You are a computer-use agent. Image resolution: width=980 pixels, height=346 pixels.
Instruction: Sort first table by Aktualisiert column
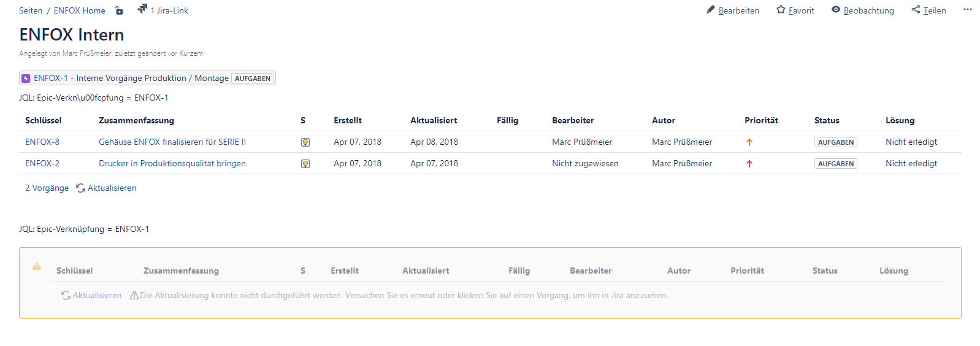pos(434,120)
